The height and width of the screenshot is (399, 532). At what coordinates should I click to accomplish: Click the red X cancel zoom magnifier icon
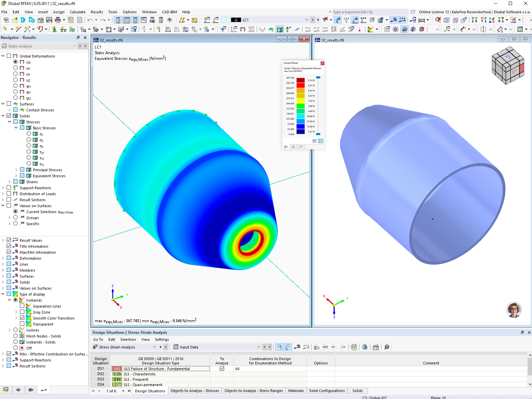pos(438,20)
